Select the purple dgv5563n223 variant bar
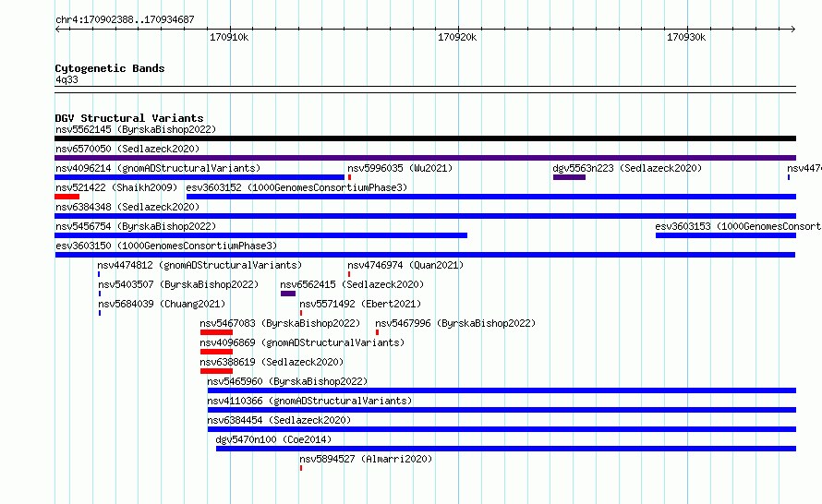The image size is (822, 504). [569, 177]
